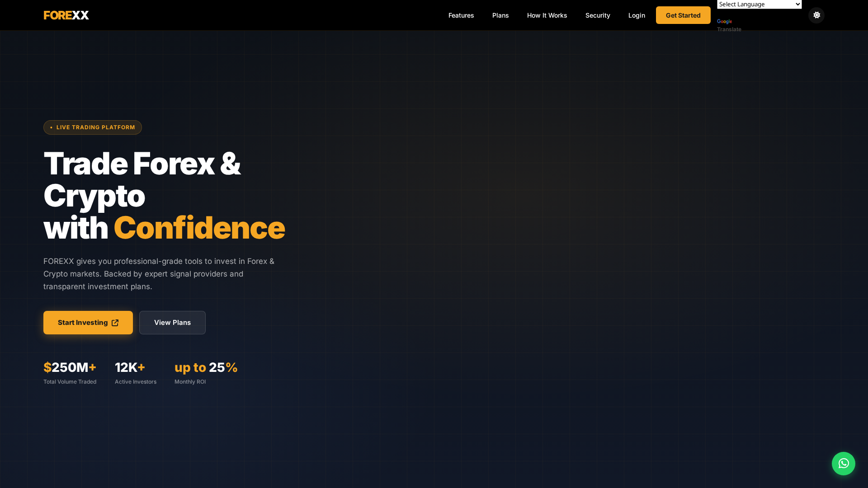Click the Start Investing button

88,323
